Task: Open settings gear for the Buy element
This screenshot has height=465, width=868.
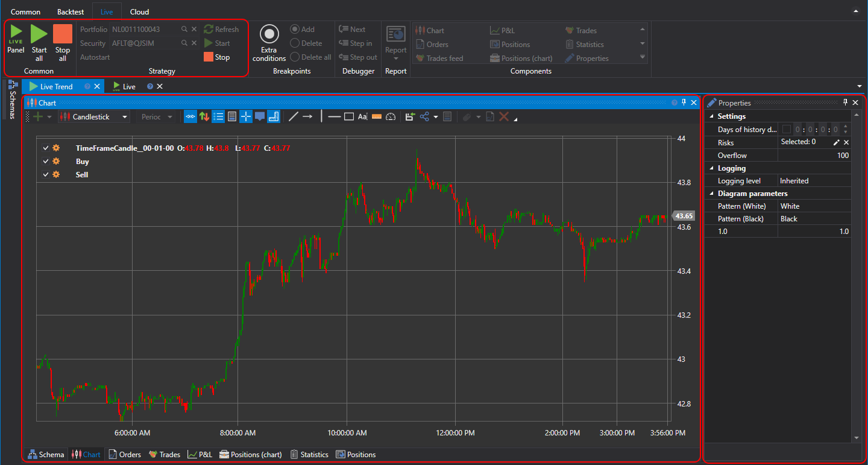Action: click(56, 161)
